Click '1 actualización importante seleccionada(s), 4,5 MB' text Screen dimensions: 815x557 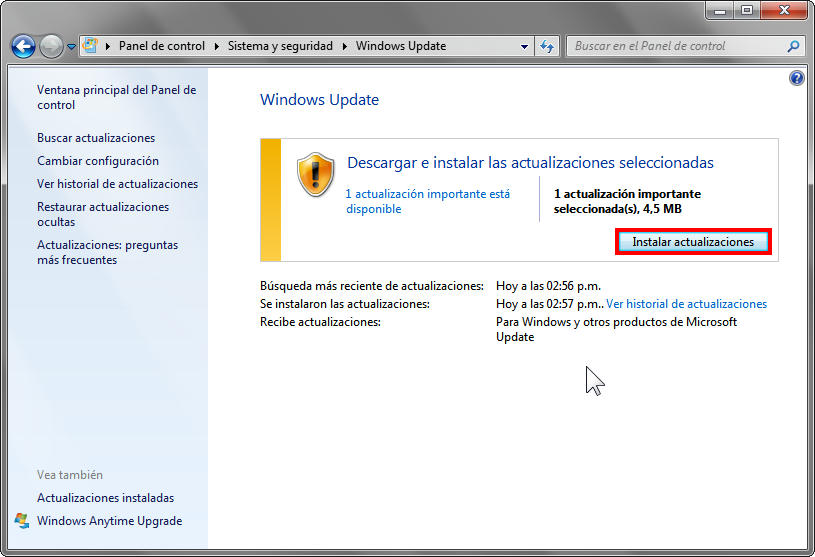click(627, 201)
